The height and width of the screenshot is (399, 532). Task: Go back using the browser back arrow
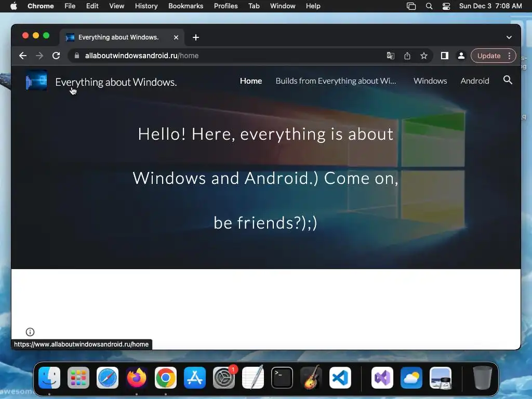(23, 56)
